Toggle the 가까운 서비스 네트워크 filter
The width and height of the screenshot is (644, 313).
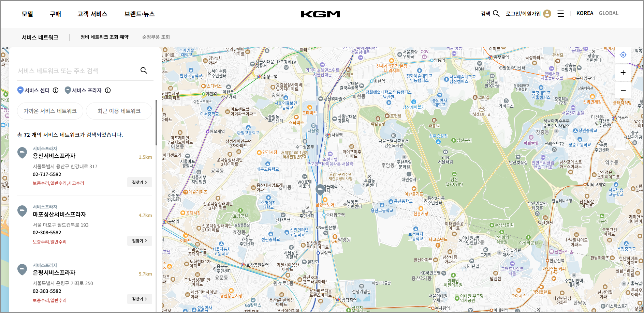pos(50,111)
